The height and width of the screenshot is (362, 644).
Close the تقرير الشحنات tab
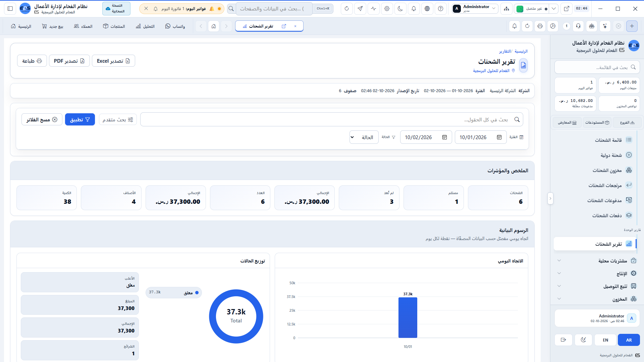[295, 26]
